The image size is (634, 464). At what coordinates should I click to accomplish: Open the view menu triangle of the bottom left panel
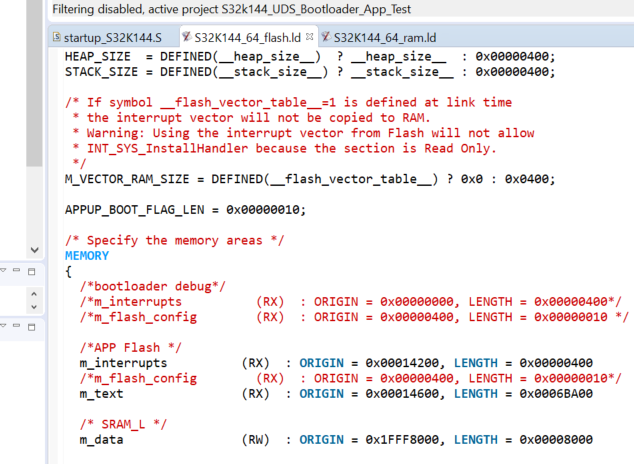3,325
